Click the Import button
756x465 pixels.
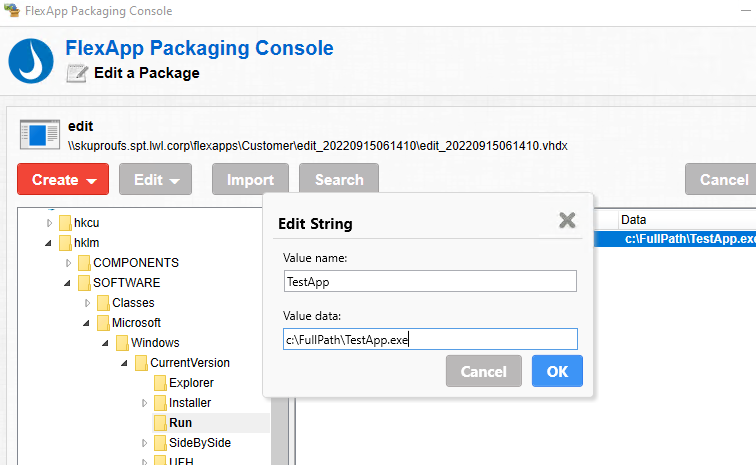click(250, 179)
